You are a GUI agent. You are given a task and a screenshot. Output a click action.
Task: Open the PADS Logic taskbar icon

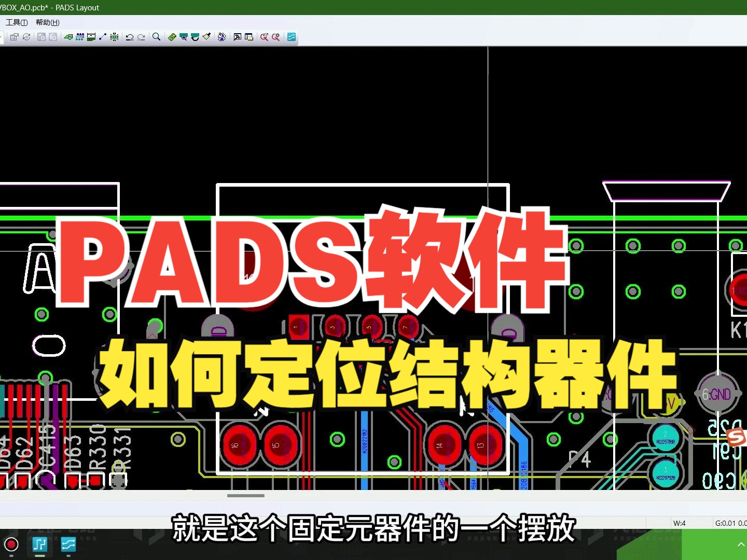click(68, 544)
